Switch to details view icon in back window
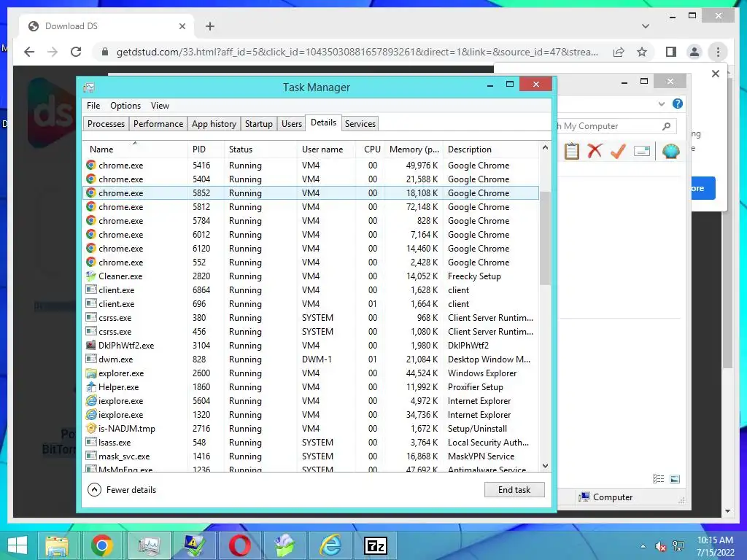The width and height of the screenshot is (747, 560). click(659, 479)
